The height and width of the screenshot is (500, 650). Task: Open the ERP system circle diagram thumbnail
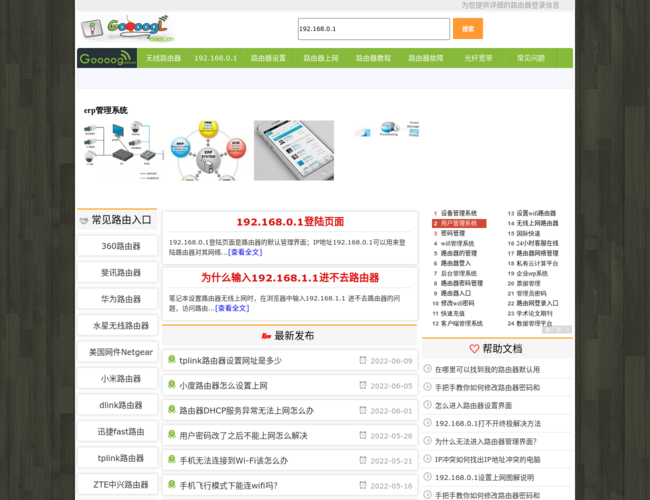pyautogui.click(x=209, y=150)
